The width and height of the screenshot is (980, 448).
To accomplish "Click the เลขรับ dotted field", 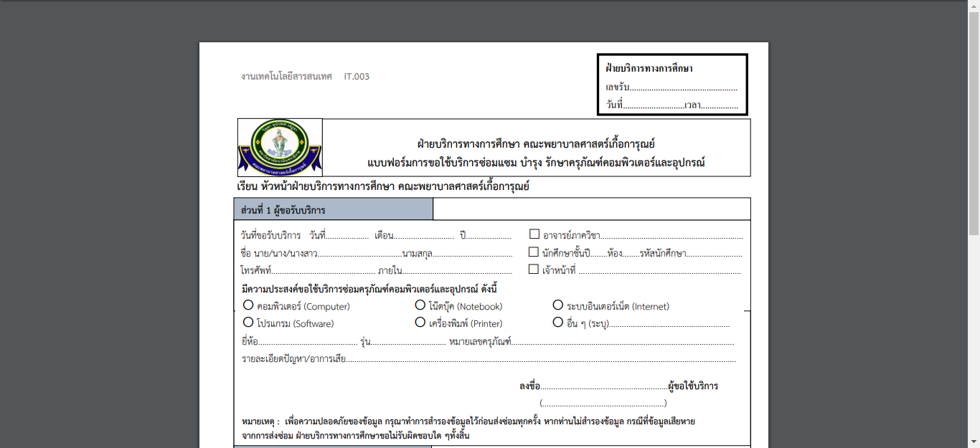I will point(684,88).
